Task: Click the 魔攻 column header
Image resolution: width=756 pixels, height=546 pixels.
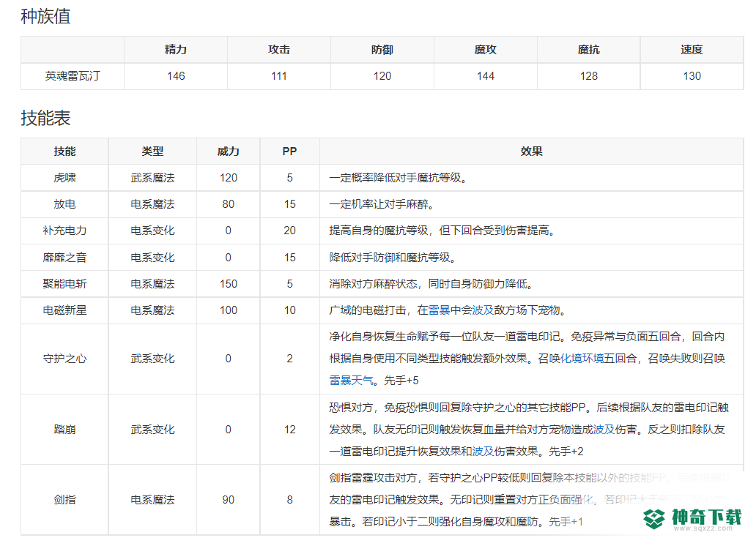Action: tap(485, 50)
